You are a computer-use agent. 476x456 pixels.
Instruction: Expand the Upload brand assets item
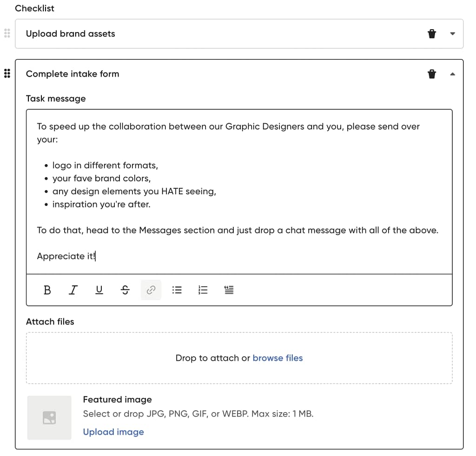[x=452, y=33]
